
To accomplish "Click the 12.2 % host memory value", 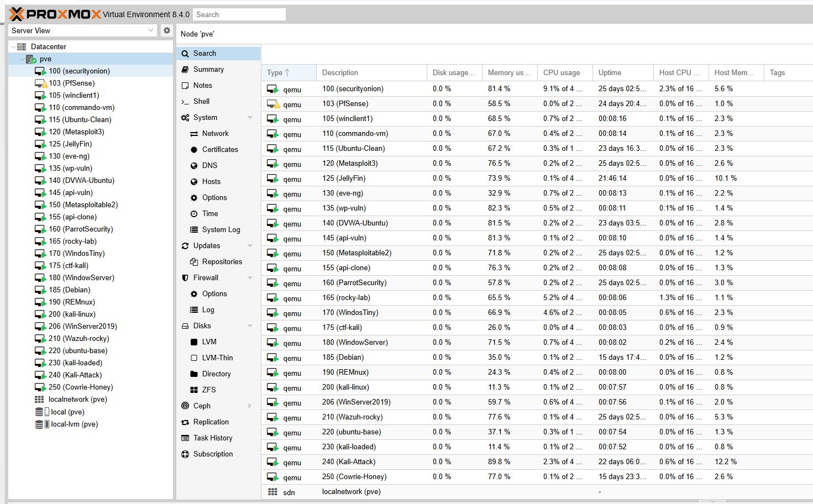I will point(726,462).
